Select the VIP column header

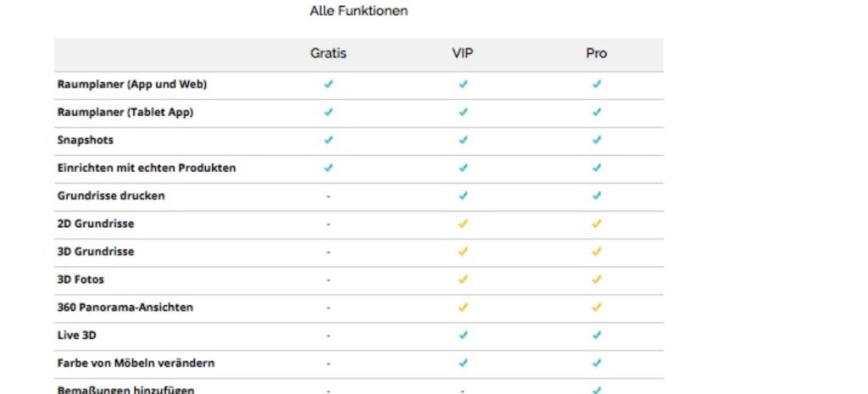[463, 53]
